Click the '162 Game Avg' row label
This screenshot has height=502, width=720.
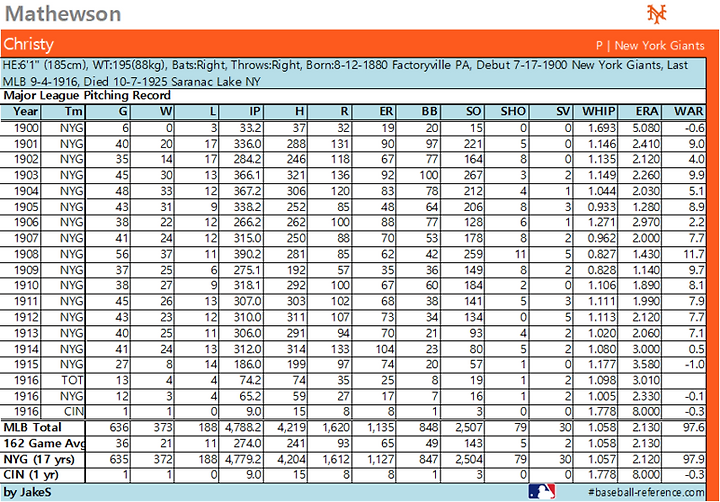tap(44, 444)
